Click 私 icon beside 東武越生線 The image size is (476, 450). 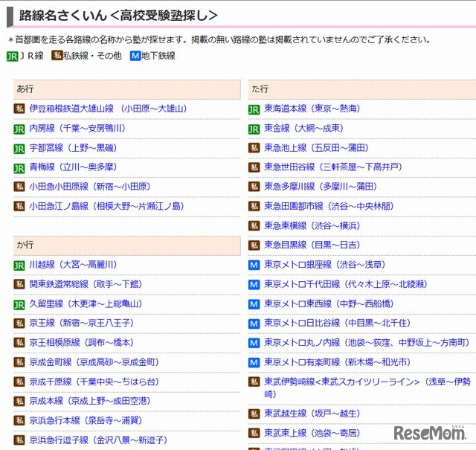click(254, 414)
